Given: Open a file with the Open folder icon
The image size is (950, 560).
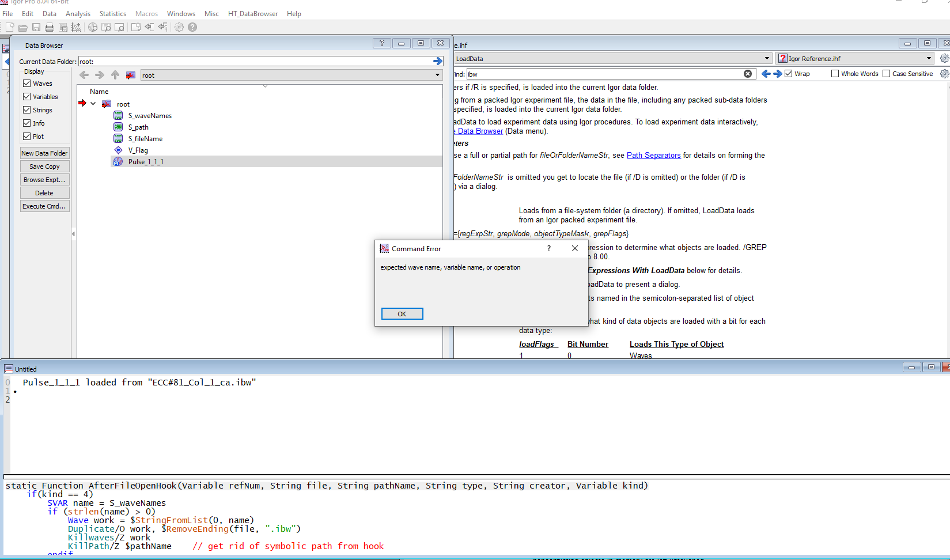Looking at the screenshot, I should tap(22, 27).
